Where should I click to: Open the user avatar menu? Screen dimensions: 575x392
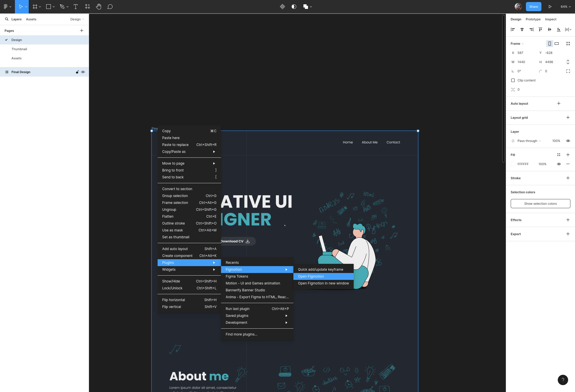coord(518,7)
